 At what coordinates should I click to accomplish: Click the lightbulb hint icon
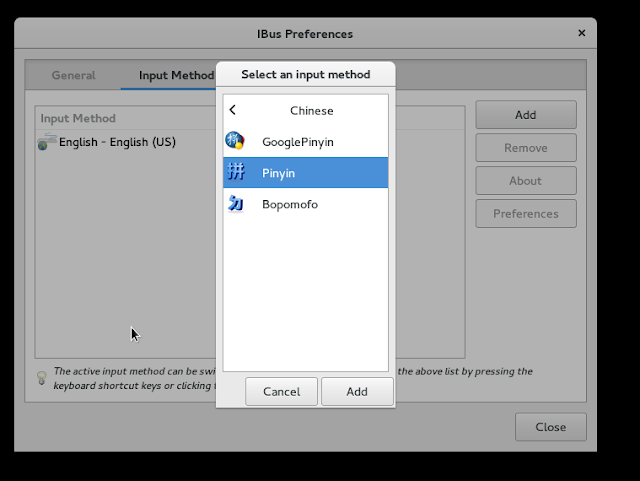42,378
